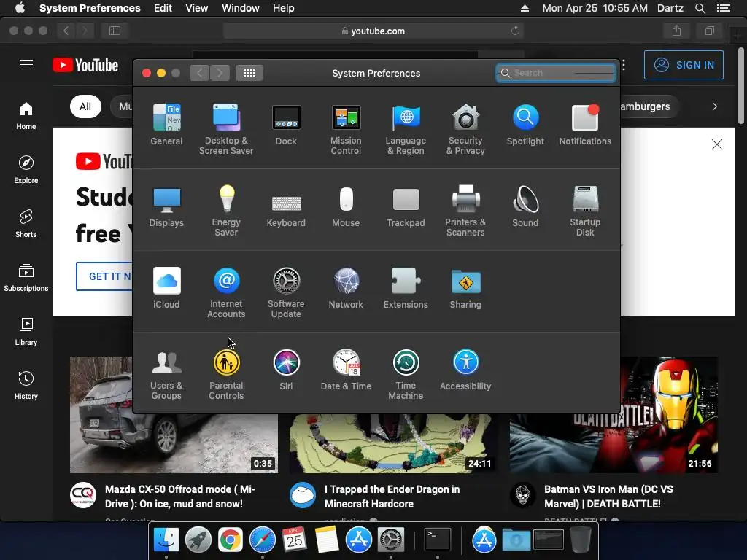This screenshot has height=560, width=747.
Task: Click Safari address bar youtube.com
Action: click(373, 31)
